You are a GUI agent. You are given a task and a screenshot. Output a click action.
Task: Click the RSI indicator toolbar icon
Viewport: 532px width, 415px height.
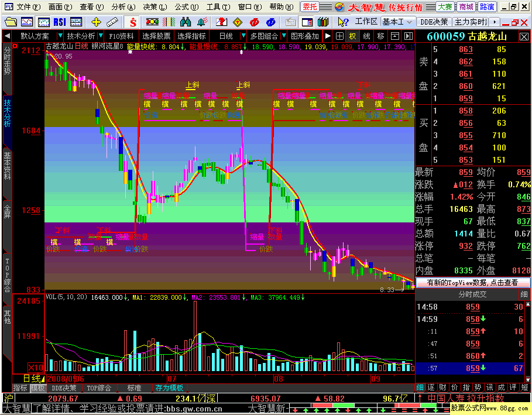60,22
